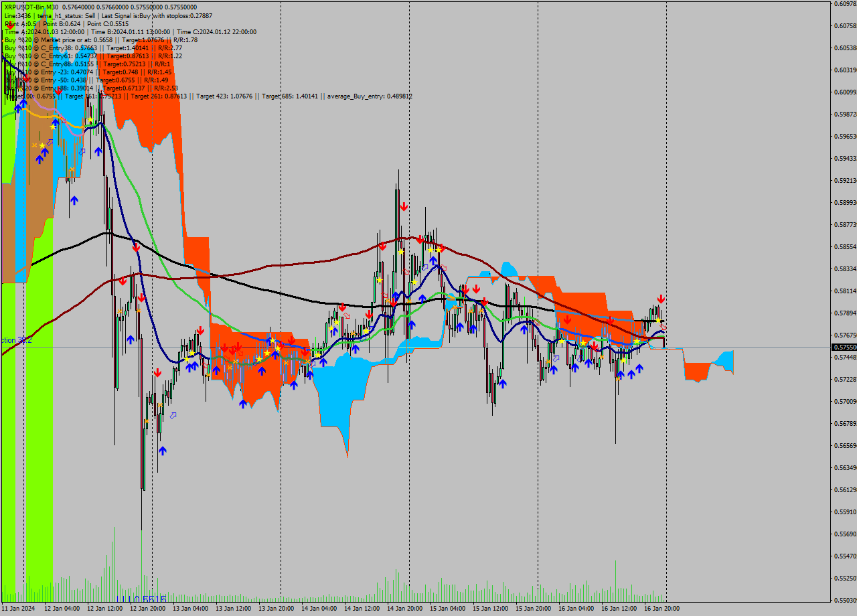
Task: Click the 'Entry -50: 0.438' buy line
Action: [86, 80]
